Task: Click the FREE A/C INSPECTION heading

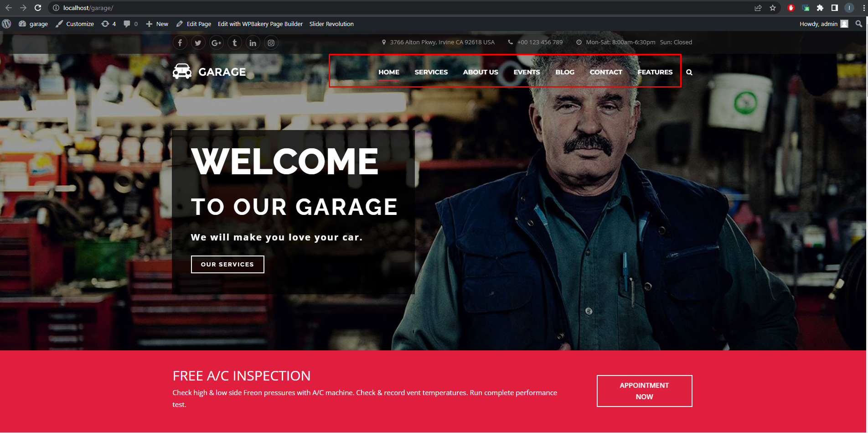Action: point(242,376)
